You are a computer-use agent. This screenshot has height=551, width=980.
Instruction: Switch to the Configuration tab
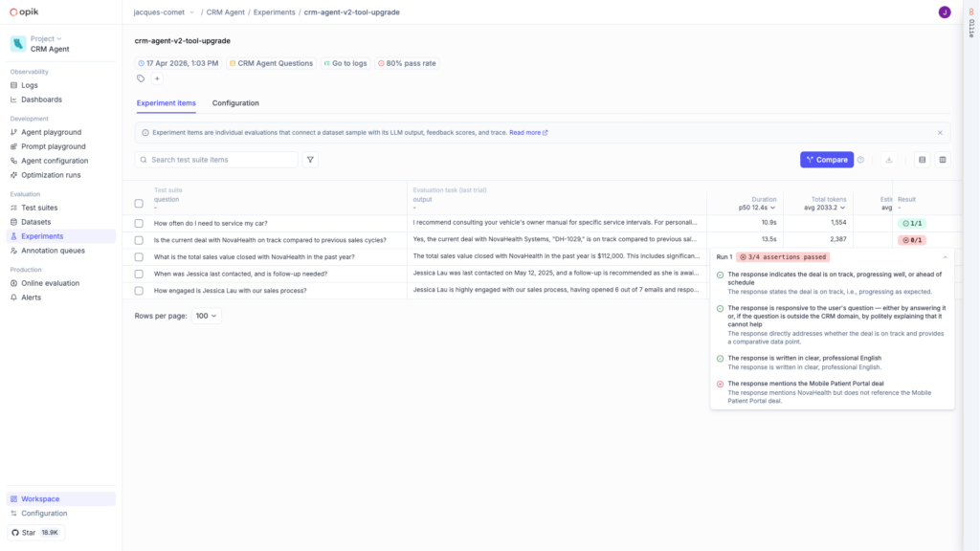point(235,102)
